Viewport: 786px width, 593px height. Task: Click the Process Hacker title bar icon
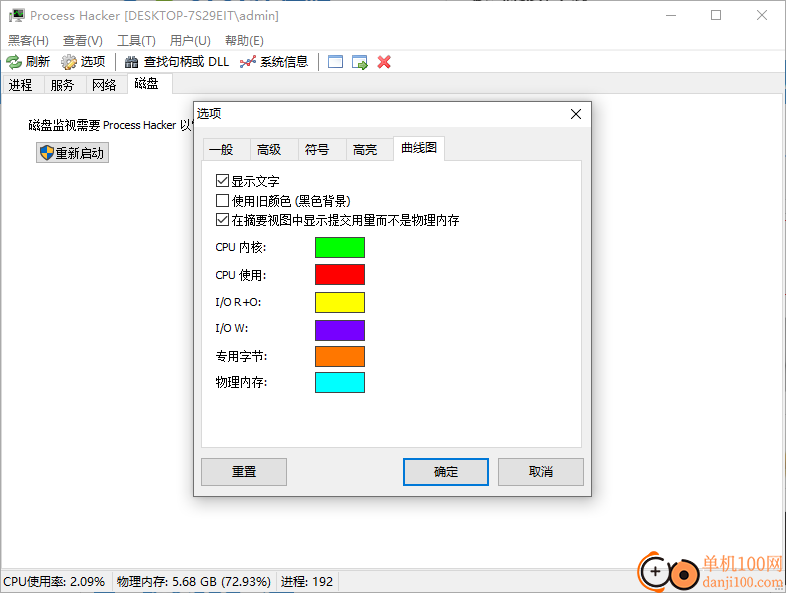(17, 16)
